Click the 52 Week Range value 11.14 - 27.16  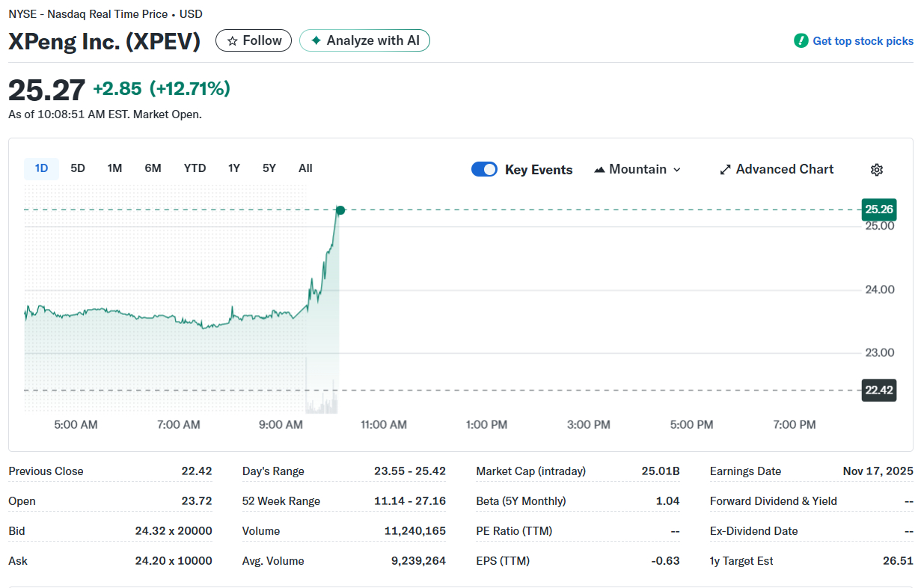coord(410,501)
